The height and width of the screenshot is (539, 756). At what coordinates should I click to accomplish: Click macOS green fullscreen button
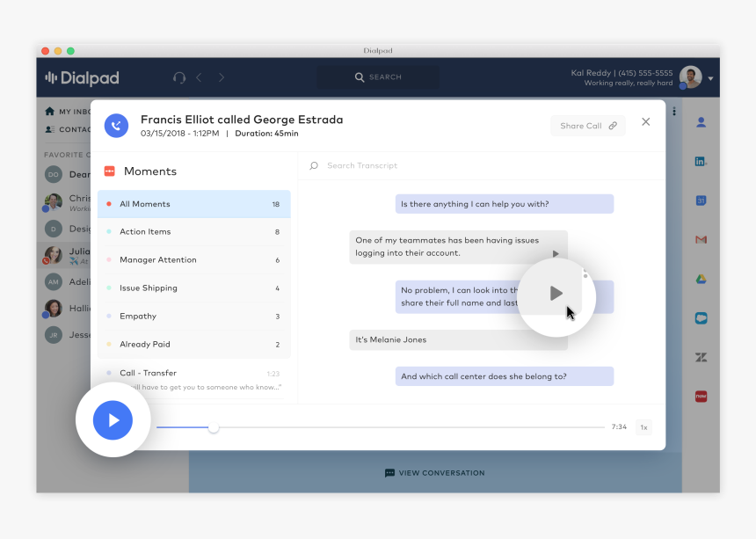[70, 51]
